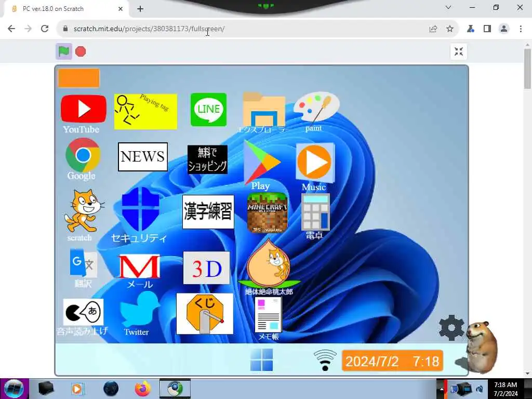The image size is (532, 399).
Task: Start the project with the green flag
Action: [64, 51]
